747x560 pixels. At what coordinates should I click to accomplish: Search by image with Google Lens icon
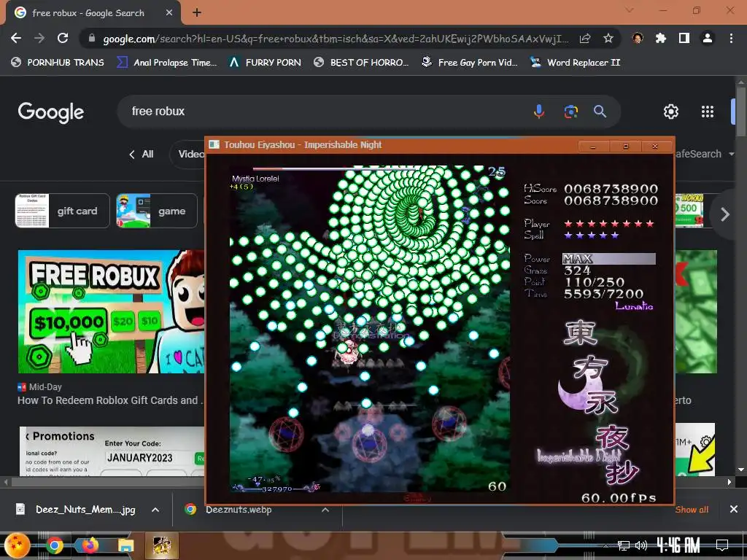[x=570, y=112]
